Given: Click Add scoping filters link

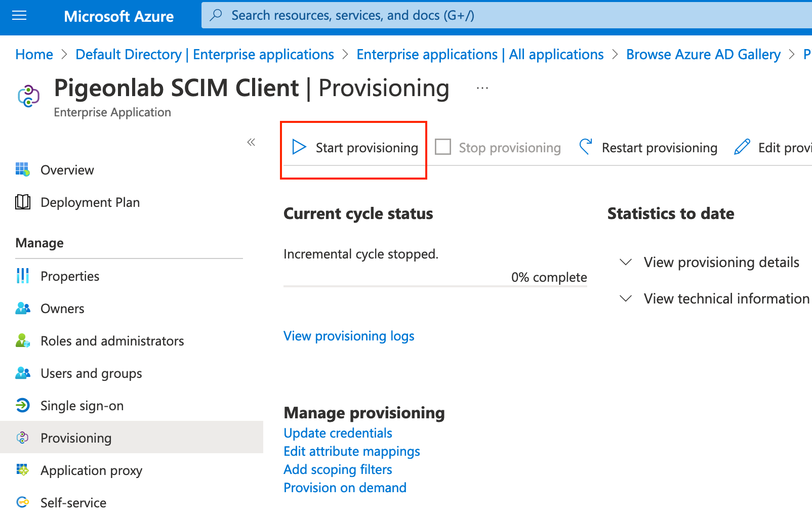Looking at the screenshot, I should 338,469.
